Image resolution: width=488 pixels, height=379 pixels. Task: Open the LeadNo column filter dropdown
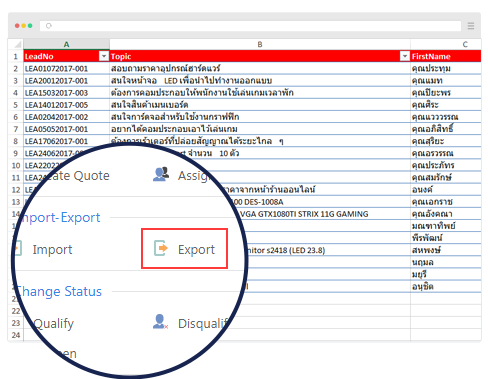pos(104,56)
